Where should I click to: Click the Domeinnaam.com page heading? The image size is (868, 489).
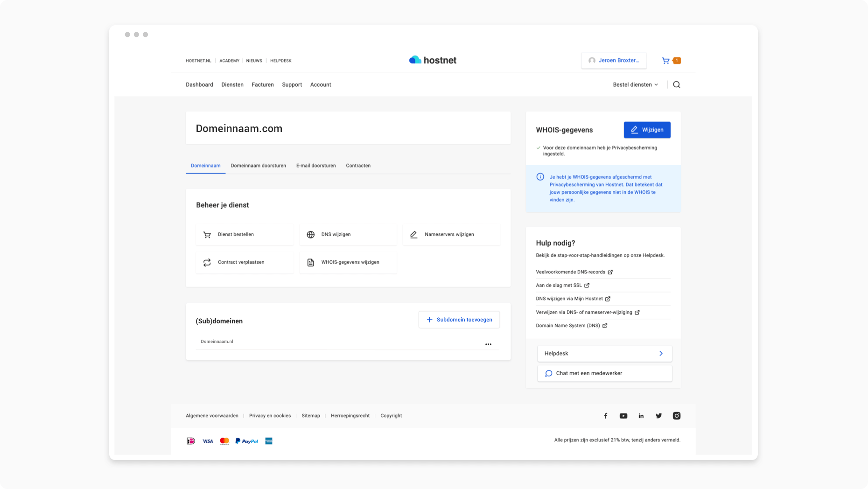(239, 129)
